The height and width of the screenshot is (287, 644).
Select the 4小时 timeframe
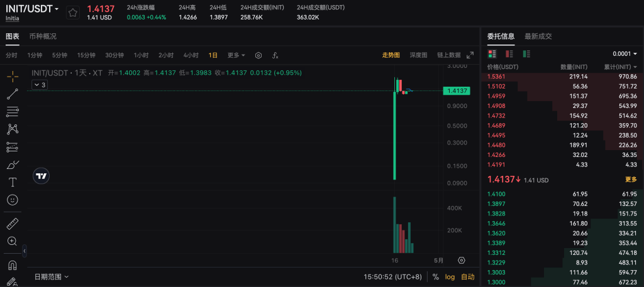coord(191,55)
